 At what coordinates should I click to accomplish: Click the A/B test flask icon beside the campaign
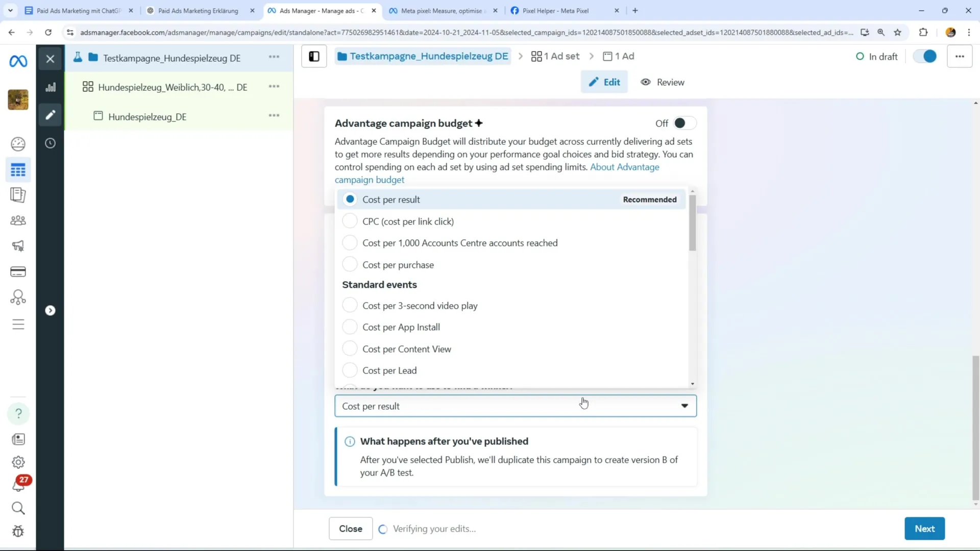78,57
